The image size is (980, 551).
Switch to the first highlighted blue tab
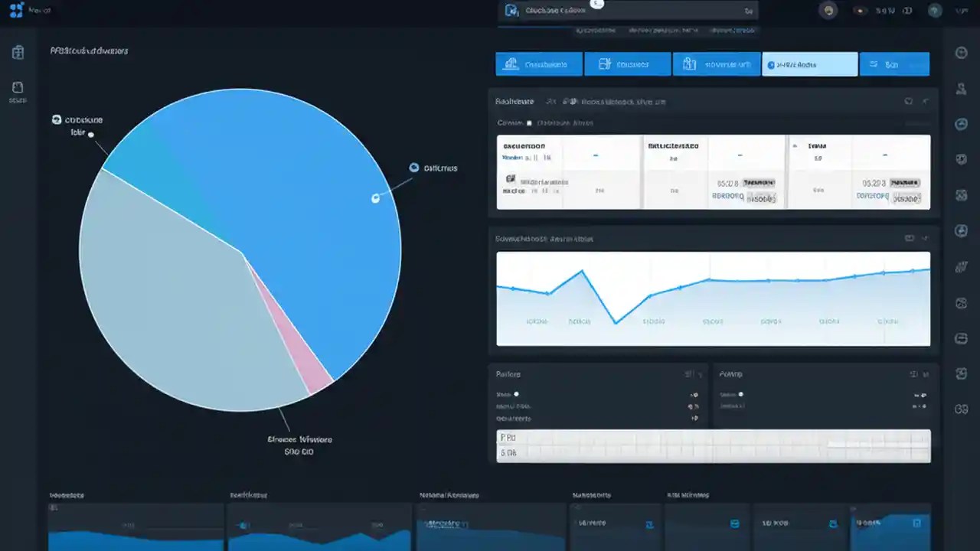[538, 64]
